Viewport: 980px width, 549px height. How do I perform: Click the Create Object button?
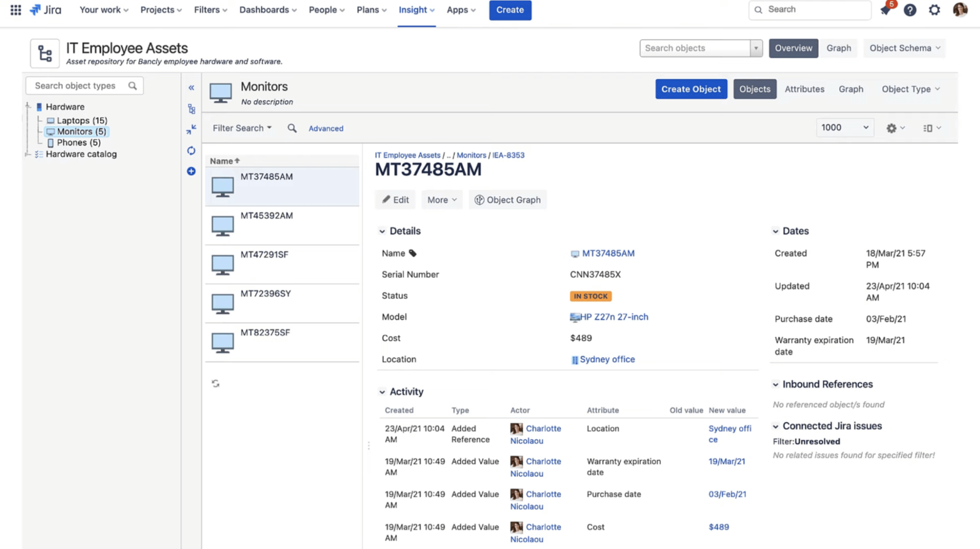point(691,89)
